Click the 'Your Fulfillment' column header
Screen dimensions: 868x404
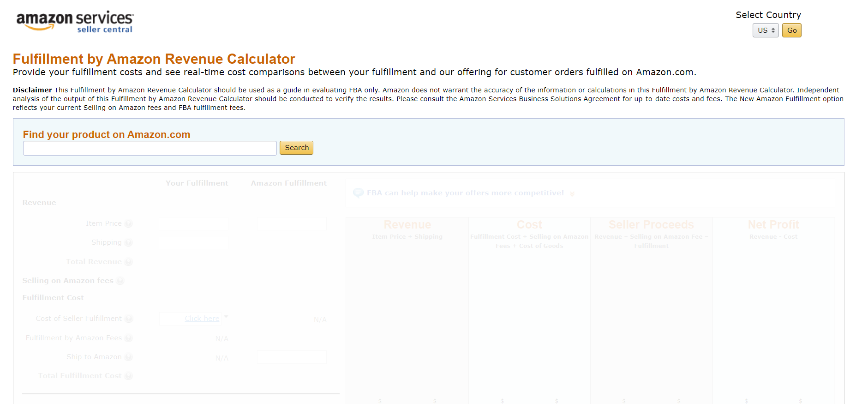[197, 183]
